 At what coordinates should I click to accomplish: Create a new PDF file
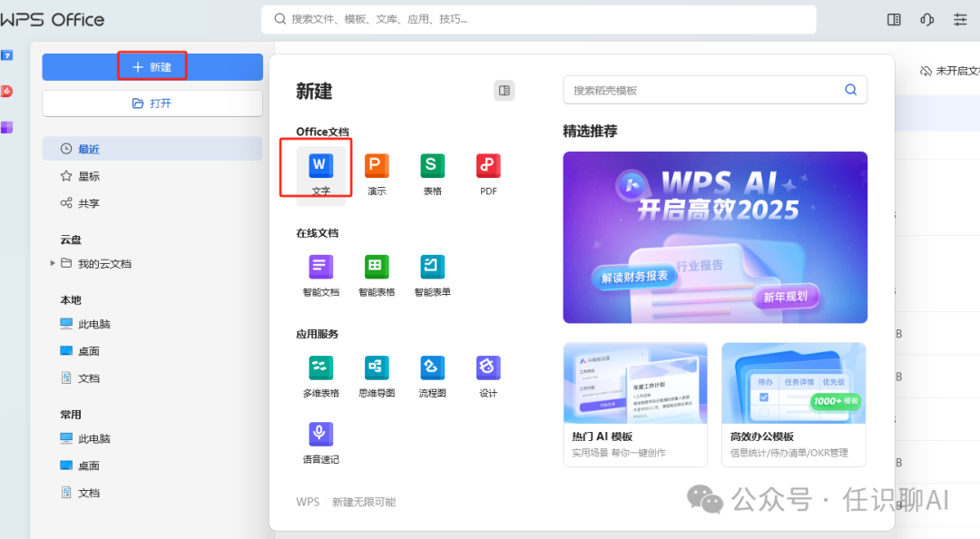(x=488, y=174)
